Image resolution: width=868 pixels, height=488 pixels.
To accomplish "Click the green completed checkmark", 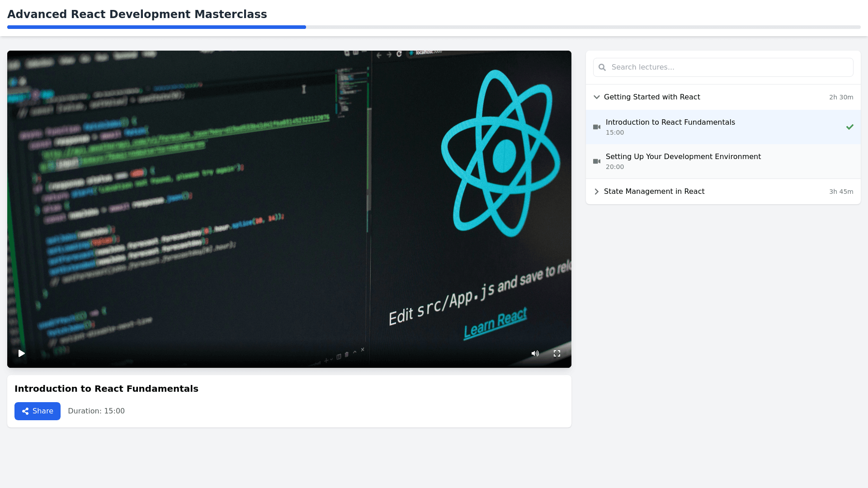I will coord(849,127).
